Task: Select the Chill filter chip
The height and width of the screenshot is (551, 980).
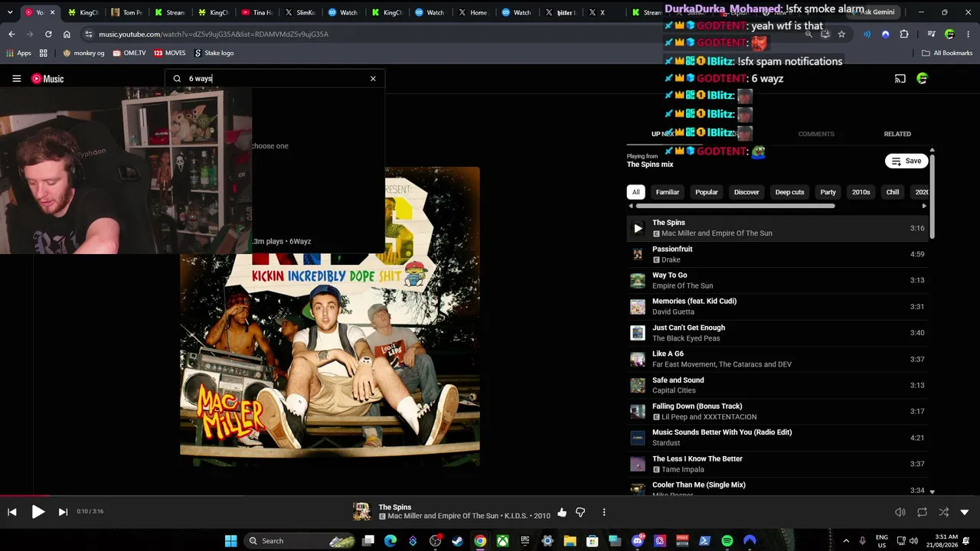Action: pyautogui.click(x=893, y=192)
